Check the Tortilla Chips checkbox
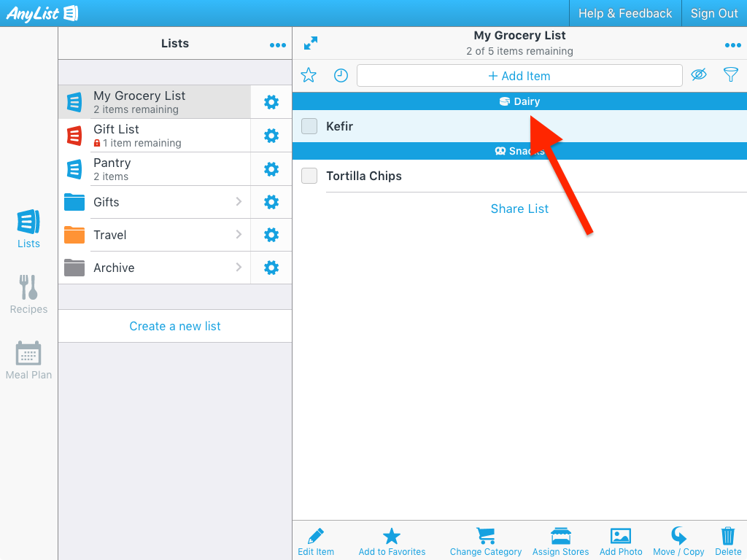Viewport: 747px width, 560px height. pos(309,176)
